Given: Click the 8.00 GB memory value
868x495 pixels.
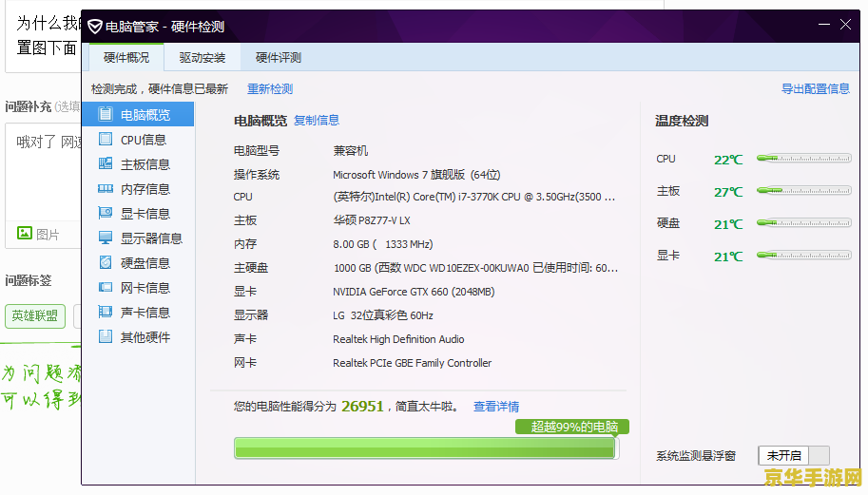Looking at the screenshot, I should pyautogui.click(x=383, y=244).
